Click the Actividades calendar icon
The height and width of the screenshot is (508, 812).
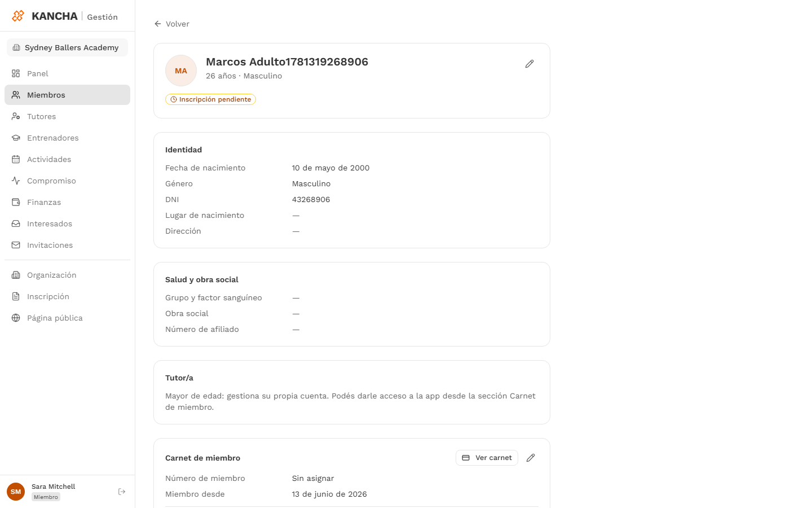pyautogui.click(x=16, y=159)
